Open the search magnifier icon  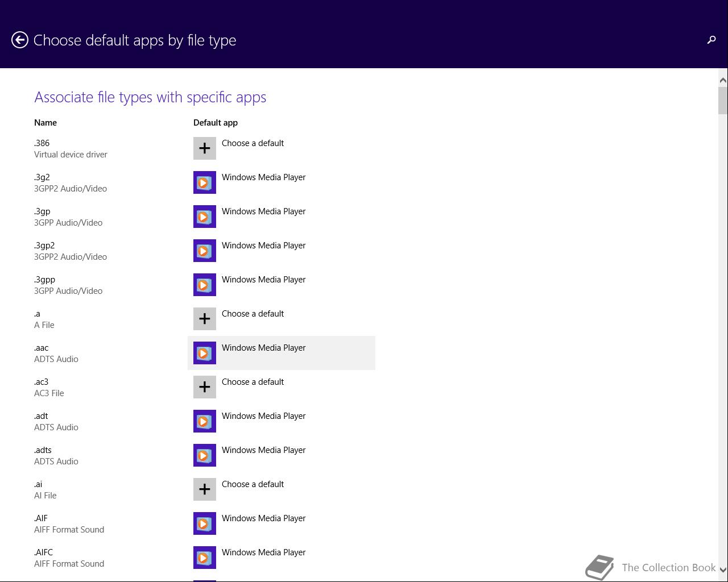pos(711,40)
